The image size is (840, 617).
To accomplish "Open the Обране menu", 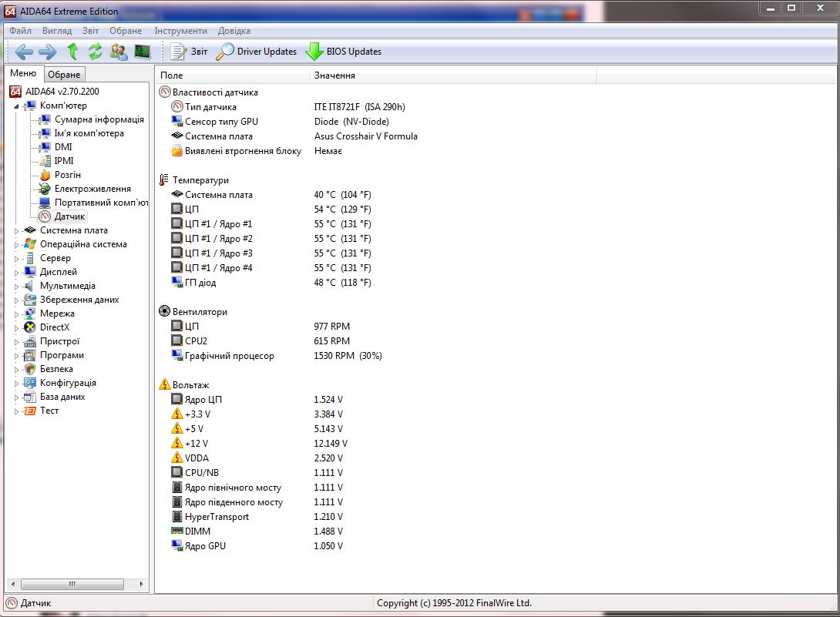I will pos(126,31).
